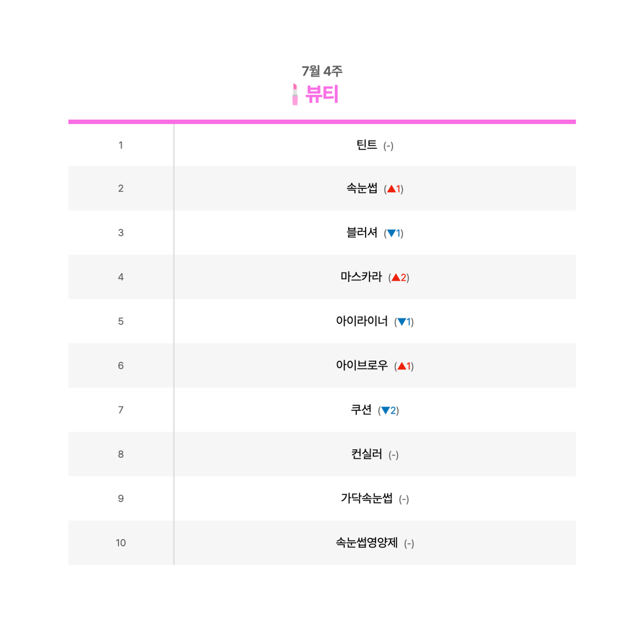This screenshot has width=644, height=644.
Task: Click the blue down arrow beside 아이라이너
Action: (x=402, y=322)
